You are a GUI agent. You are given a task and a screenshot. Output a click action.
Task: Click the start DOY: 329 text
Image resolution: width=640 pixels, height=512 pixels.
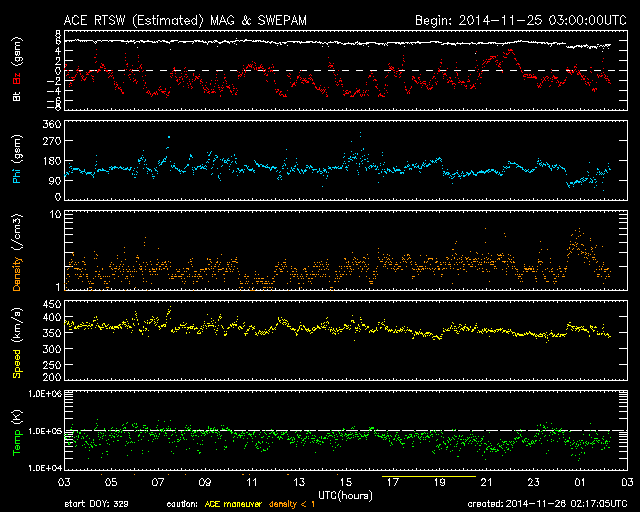[x=96, y=504]
